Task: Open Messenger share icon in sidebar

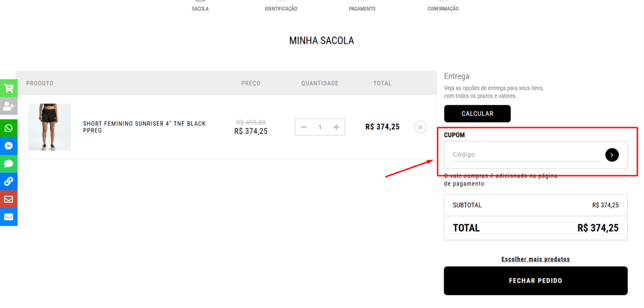Action: pyautogui.click(x=8, y=146)
